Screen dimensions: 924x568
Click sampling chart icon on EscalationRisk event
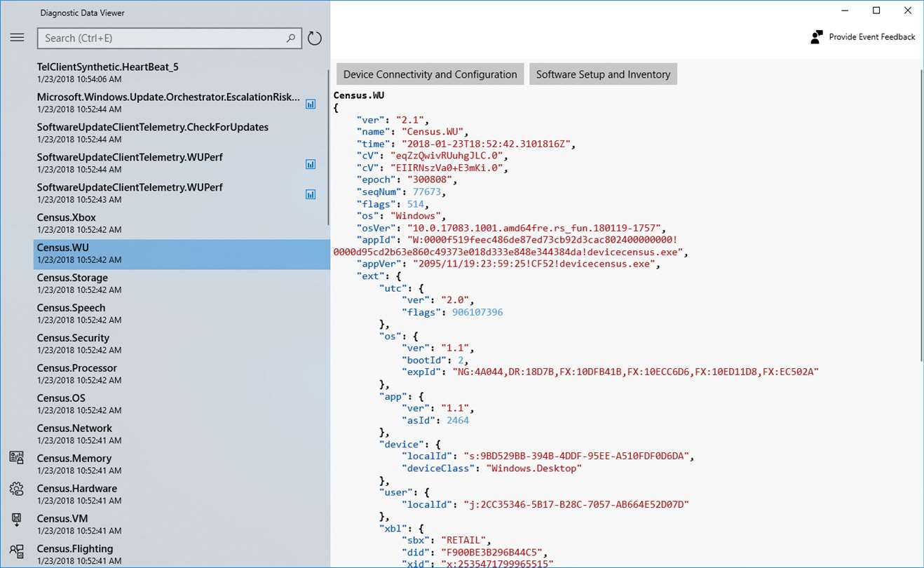pyautogui.click(x=311, y=104)
